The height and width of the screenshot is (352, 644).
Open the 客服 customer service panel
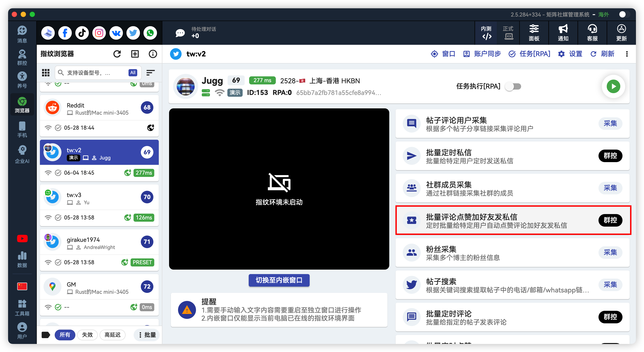click(592, 33)
